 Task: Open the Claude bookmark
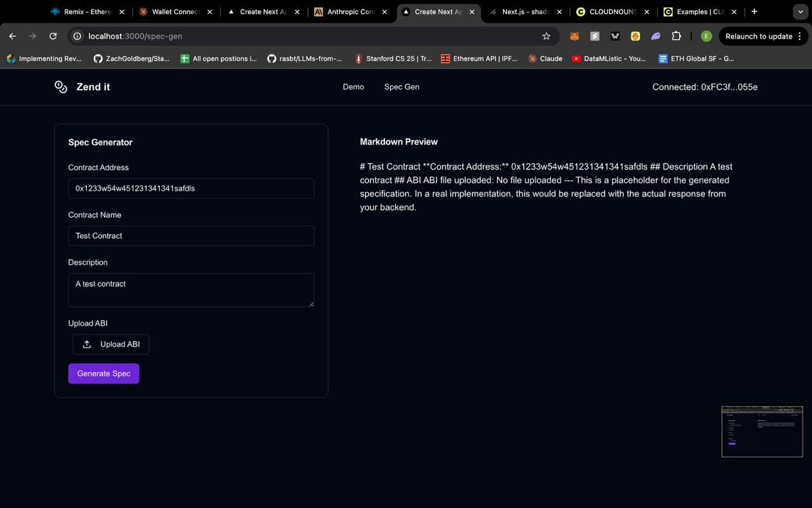pyautogui.click(x=545, y=58)
